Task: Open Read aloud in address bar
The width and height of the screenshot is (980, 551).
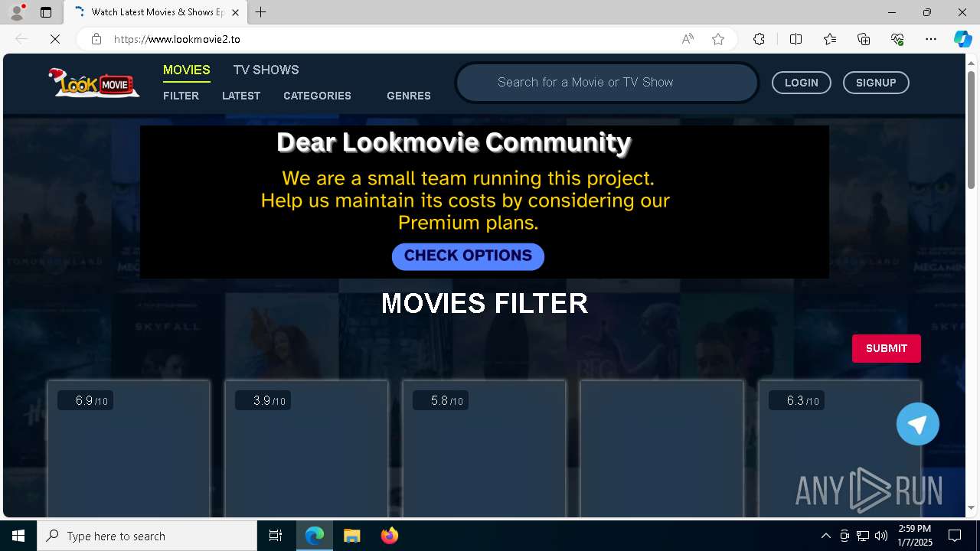Action: click(x=688, y=39)
